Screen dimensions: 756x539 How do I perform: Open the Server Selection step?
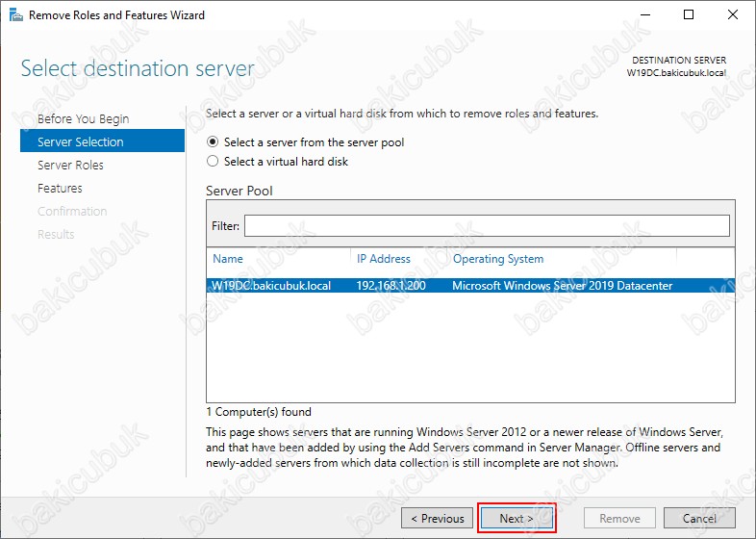click(x=81, y=141)
